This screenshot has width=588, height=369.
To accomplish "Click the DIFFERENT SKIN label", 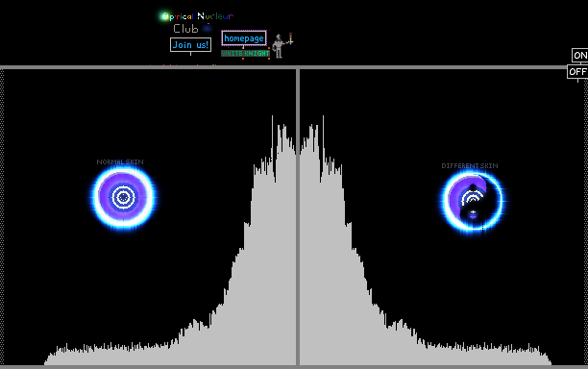I will pos(470,165).
